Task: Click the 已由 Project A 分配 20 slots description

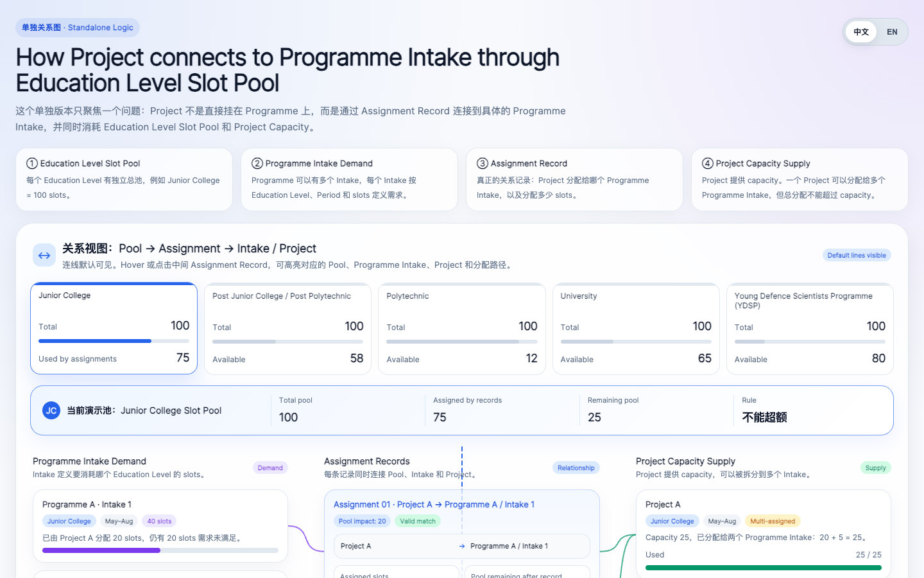Action: (x=143, y=538)
